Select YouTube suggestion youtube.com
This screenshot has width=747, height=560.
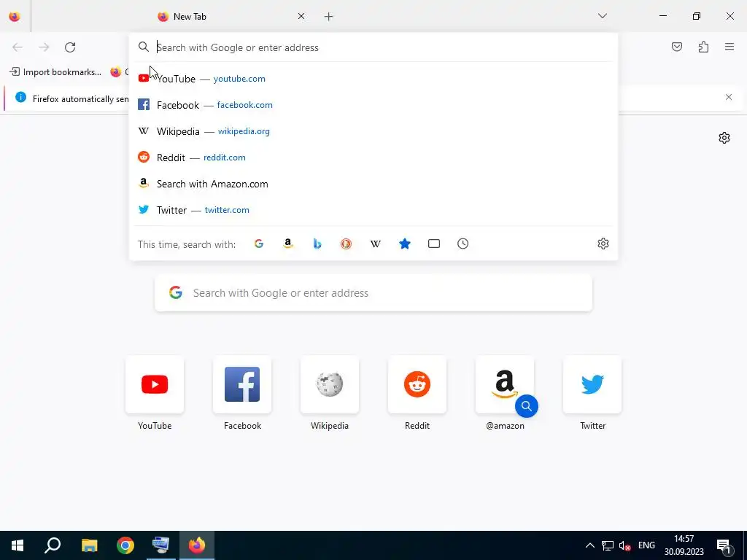coord(373,79)
